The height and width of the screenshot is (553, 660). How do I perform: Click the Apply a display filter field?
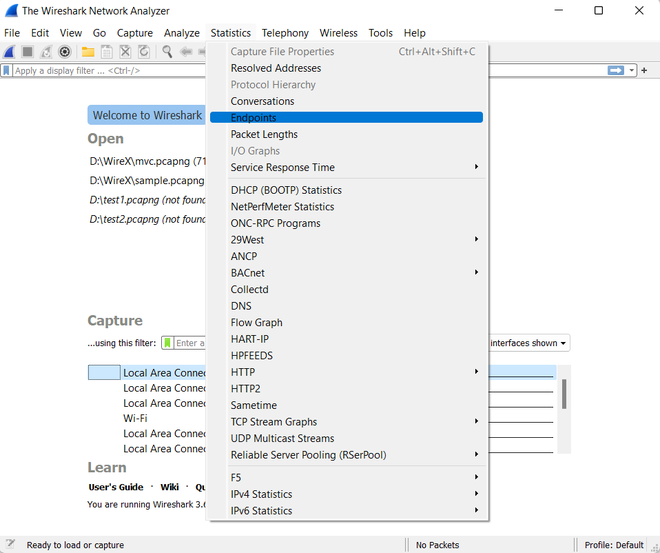point(109,70)
